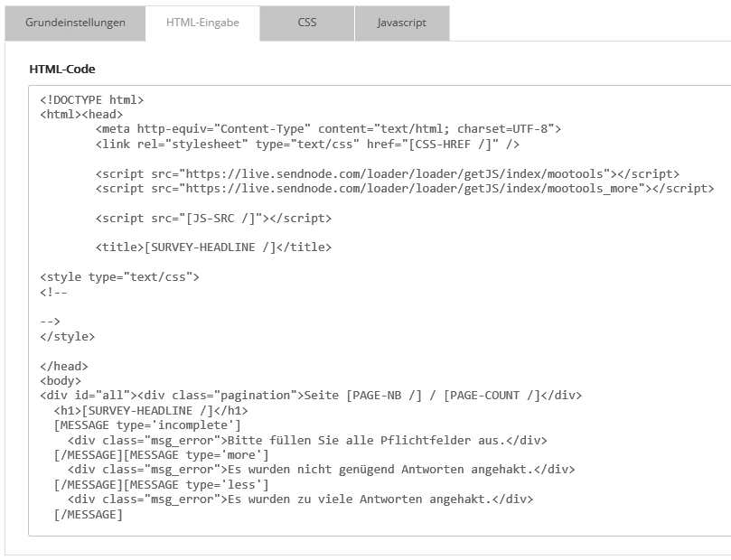Viewport: 731px width, 560px height.
Task: Activate the HTML-Eingabe tab
Action: coord(201,24)
